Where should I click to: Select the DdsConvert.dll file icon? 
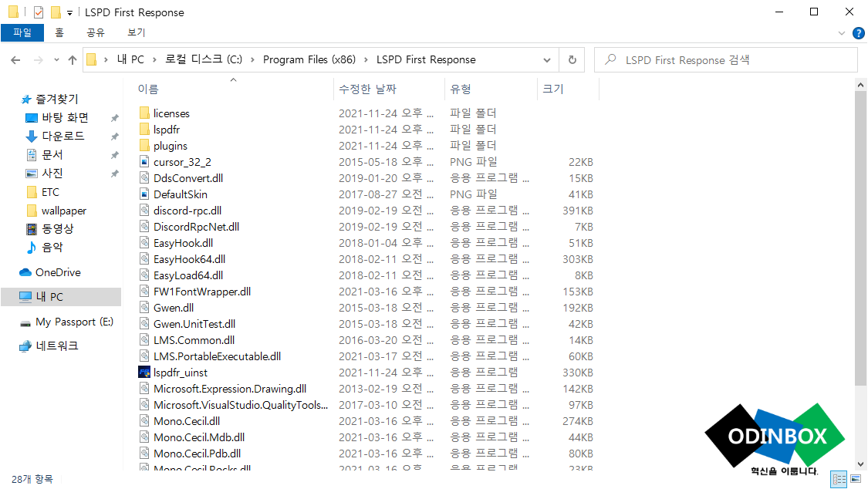144,178
